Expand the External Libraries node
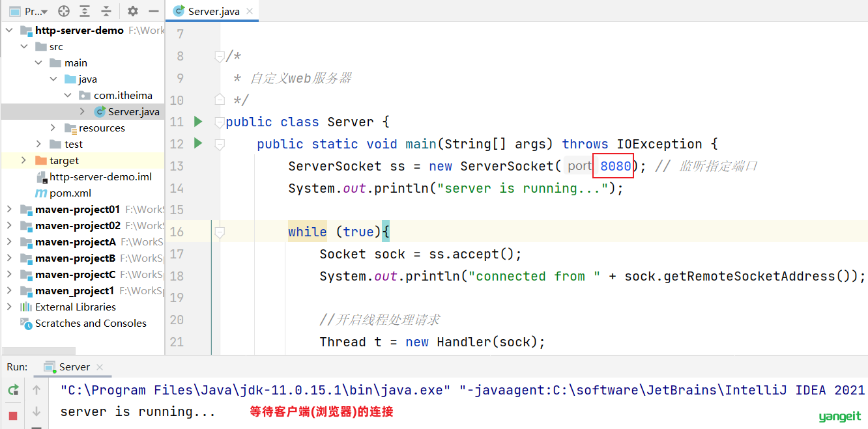Viewport: 868px width, 429px height. pos(8,307)
